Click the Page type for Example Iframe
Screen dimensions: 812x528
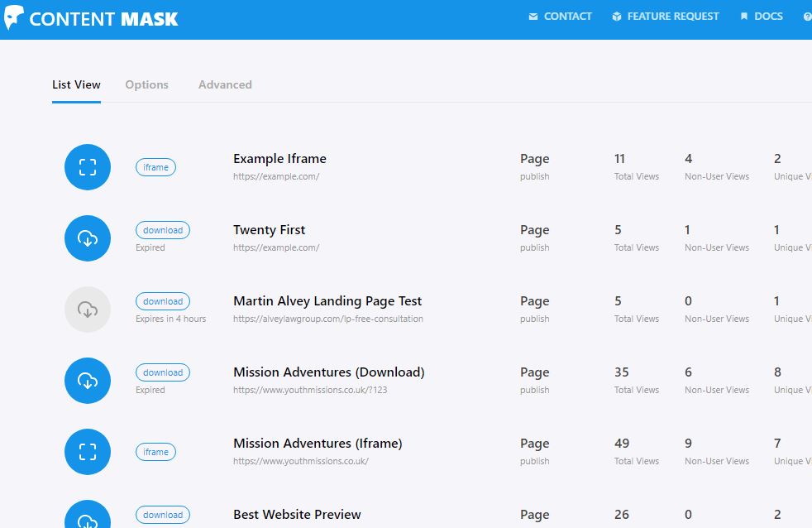(x=534, y=159)
